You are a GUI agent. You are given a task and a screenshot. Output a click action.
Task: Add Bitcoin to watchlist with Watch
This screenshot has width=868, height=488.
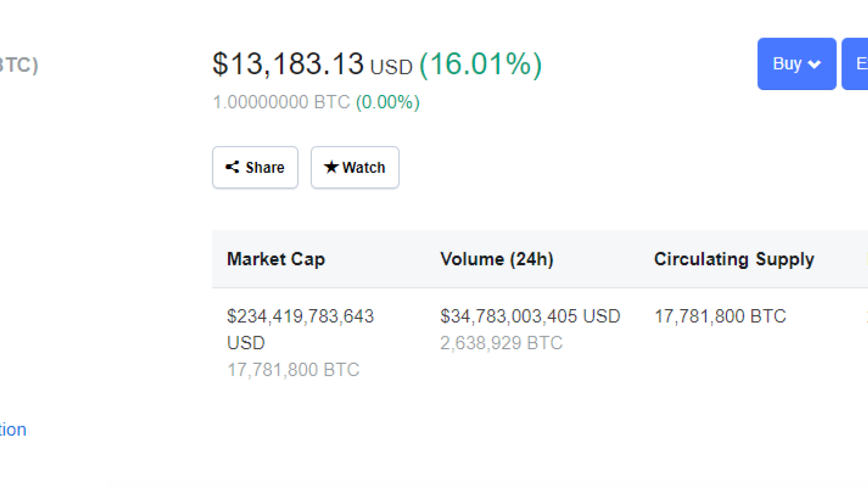[355, 167]
